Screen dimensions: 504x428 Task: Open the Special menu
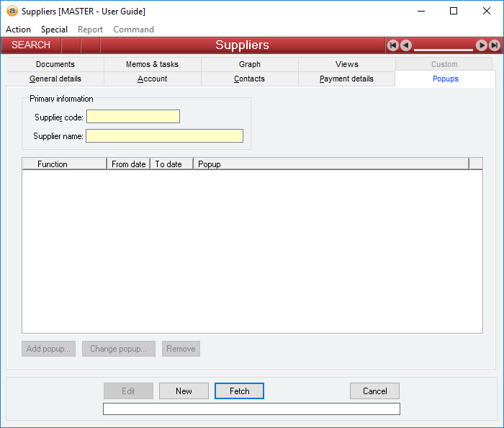pyautogui.click(x=54, y=30)
